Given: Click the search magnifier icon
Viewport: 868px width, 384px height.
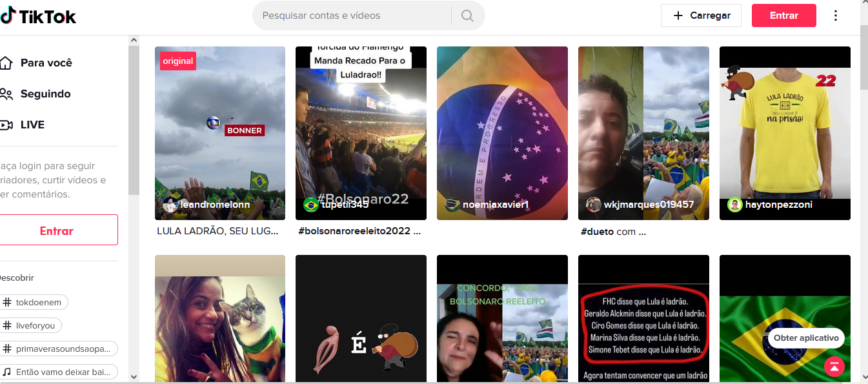Looking at the screenshot, I should coord(468,15).
